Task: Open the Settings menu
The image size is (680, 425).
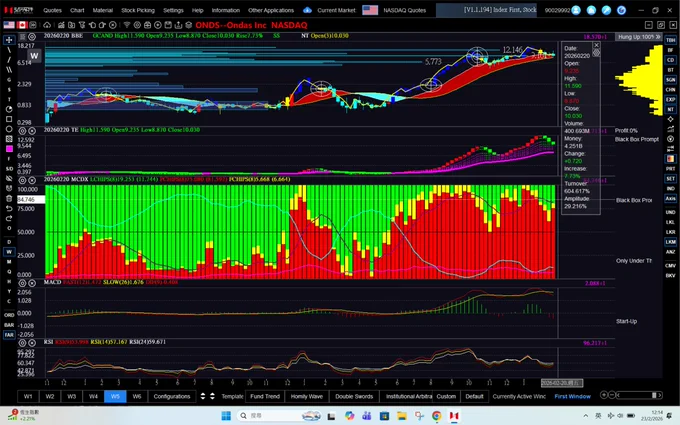Action: pos(173,10)
